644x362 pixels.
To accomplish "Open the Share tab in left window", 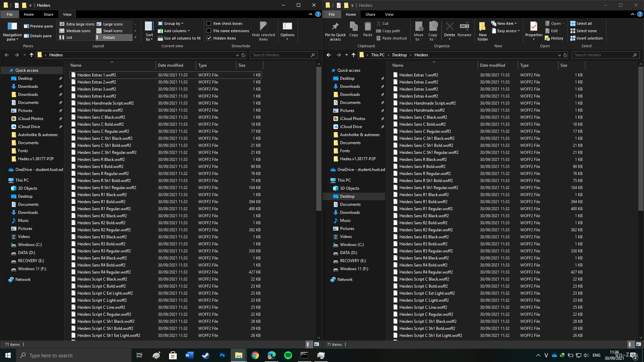I will click(x=48, y=14).
